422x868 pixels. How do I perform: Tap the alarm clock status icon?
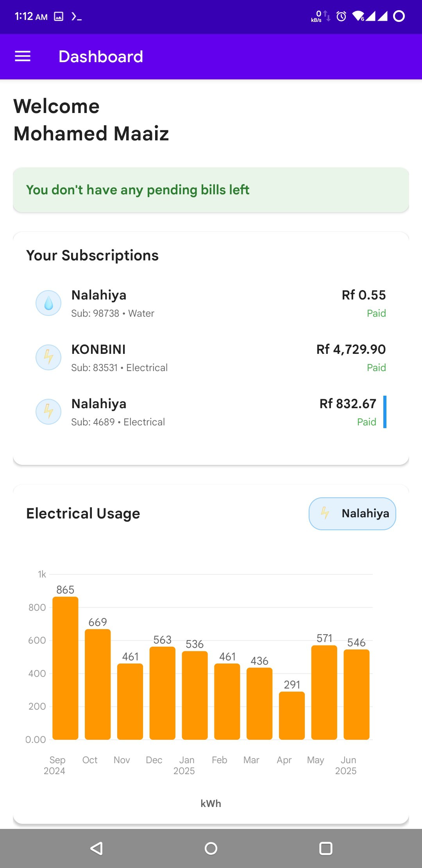pos(341,16)
